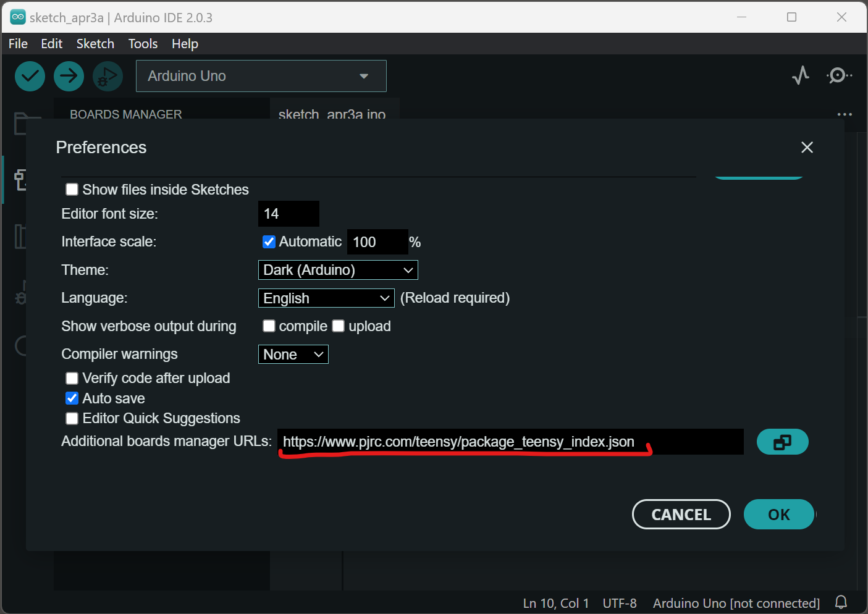
Task: Open the Arduino Uno board selector
Action: [261, 76]
